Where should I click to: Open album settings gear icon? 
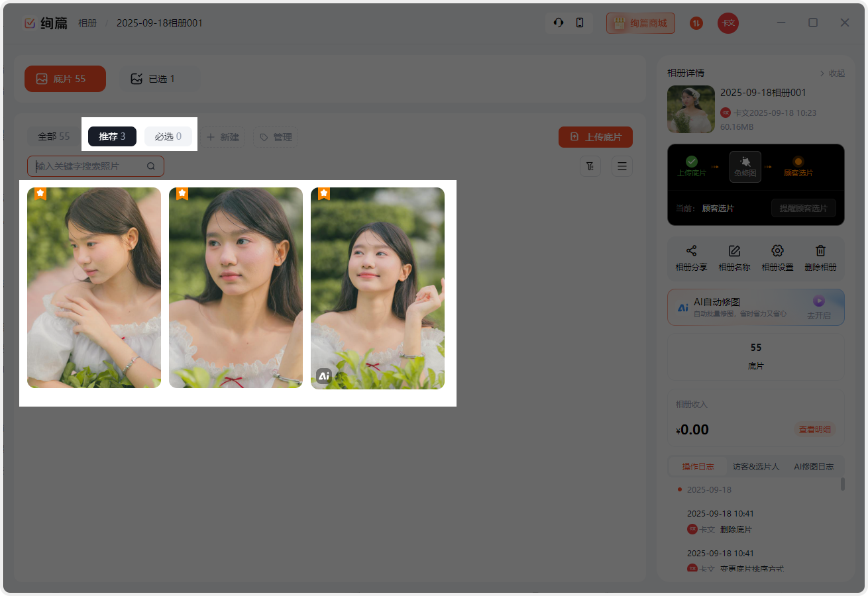click(x=777, y=251)
